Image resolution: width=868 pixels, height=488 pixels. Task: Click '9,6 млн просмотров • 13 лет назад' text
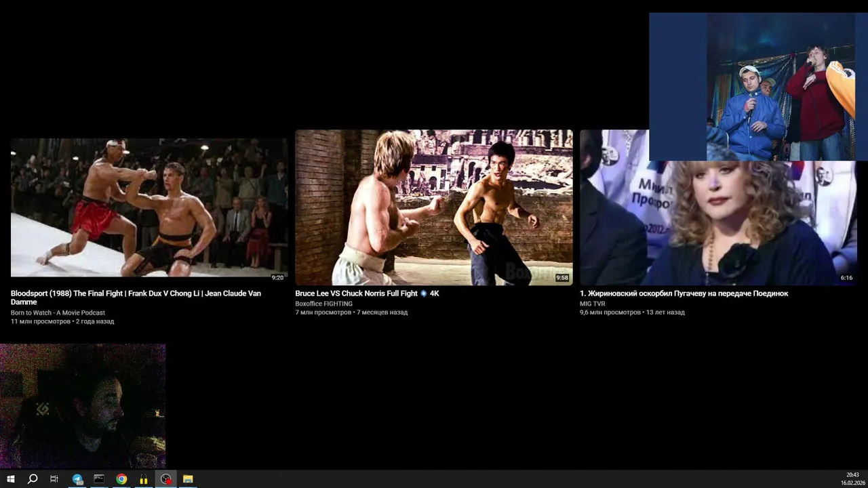(x=632, y=312)
